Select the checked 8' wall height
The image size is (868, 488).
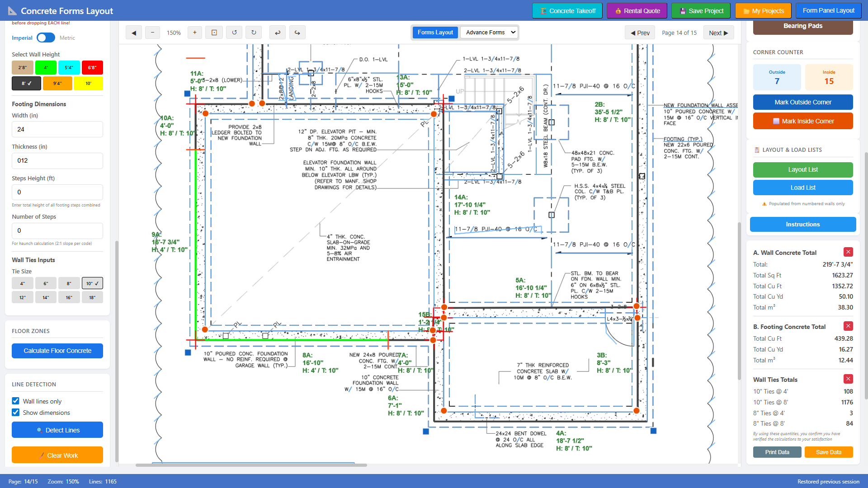[x=26, y=84]
